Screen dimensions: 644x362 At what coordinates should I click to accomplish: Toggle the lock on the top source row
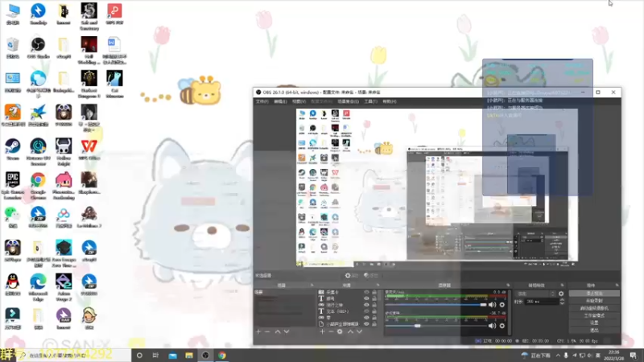pos(374,292)
